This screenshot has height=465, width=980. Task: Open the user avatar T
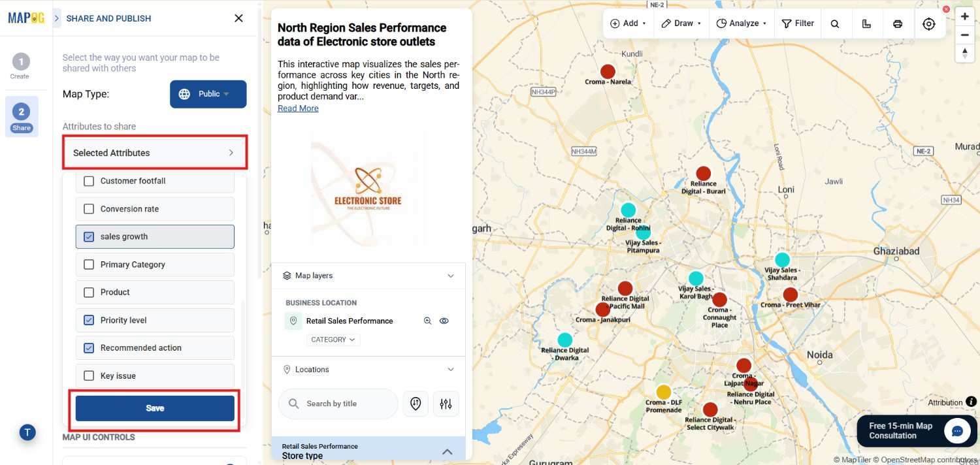[27, 432]
